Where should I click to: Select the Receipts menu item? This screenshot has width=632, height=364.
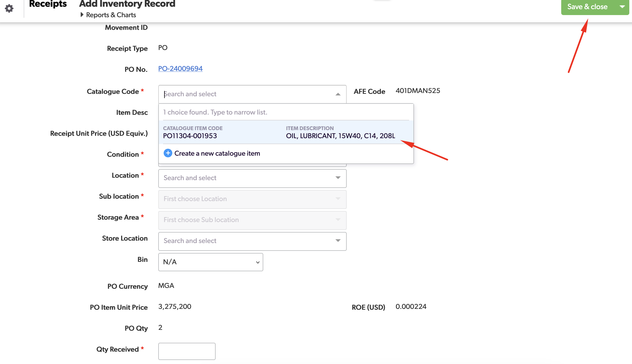coord(47,4)
